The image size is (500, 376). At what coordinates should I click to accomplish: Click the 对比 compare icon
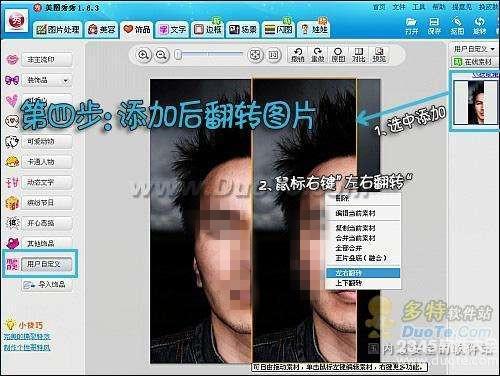tap(359, 55)
